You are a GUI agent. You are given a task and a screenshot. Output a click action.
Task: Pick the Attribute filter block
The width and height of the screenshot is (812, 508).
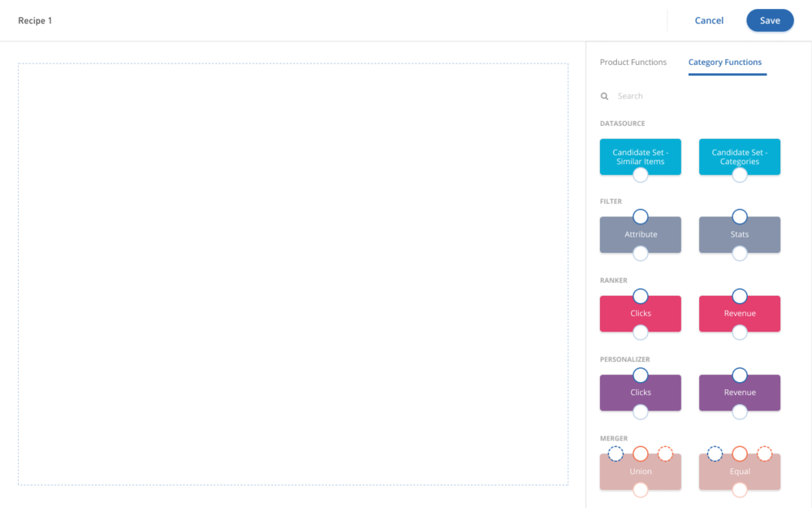tap(640, 235)
